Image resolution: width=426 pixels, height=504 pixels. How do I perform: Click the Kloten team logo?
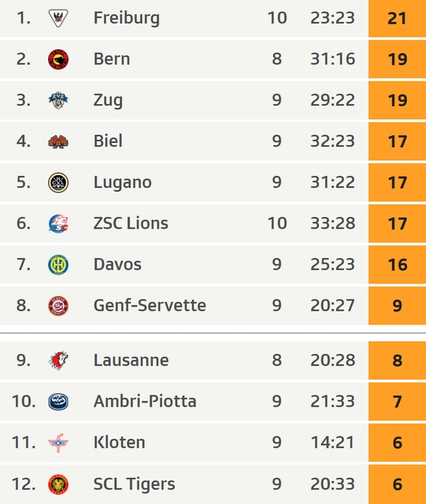click(58, 442)
